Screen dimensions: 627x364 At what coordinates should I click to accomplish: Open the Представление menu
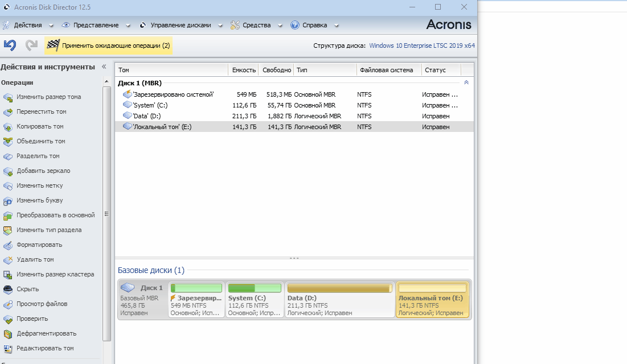coord(96,25)
